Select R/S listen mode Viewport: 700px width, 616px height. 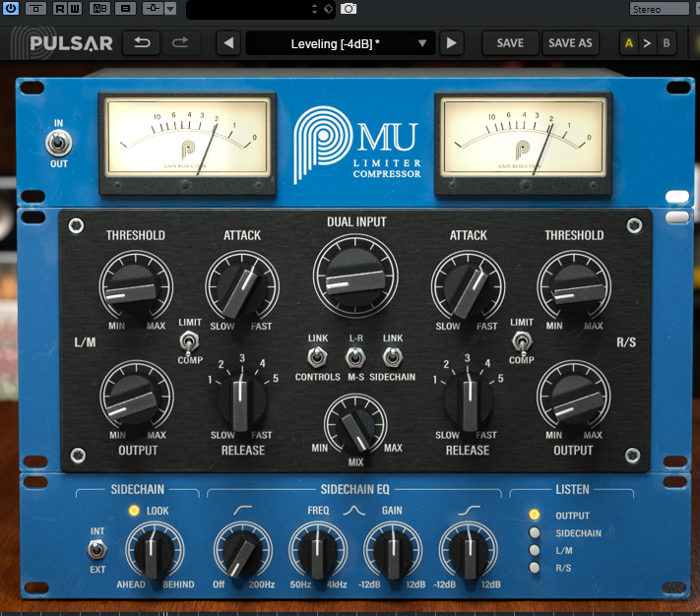click(534, 568)
